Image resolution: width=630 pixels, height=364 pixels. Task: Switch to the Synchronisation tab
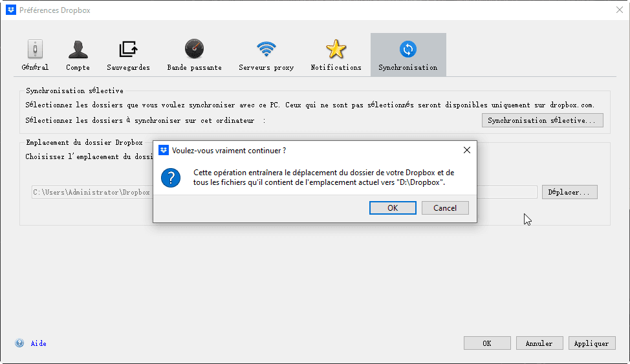[407, 55]
